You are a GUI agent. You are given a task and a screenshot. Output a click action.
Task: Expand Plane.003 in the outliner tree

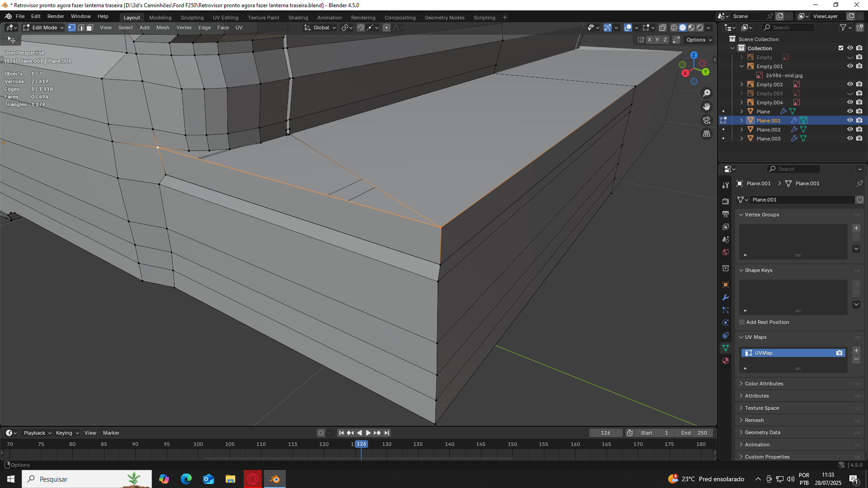point(741,139)
